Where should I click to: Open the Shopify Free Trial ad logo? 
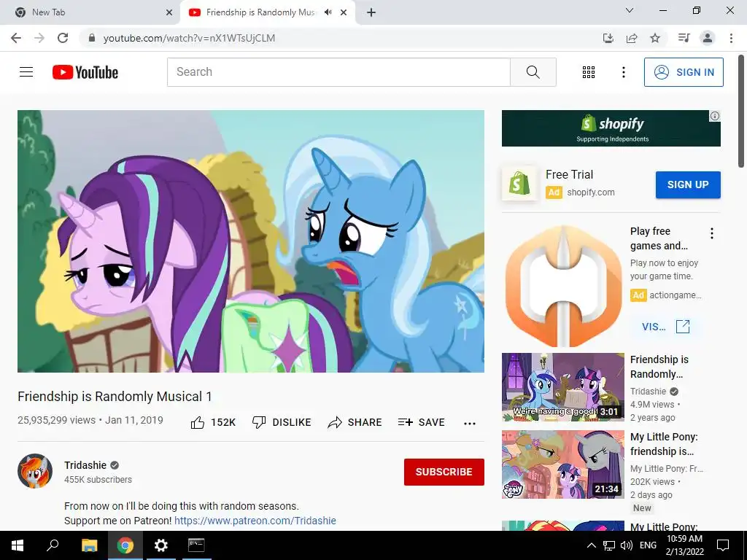tap(519, 183)
